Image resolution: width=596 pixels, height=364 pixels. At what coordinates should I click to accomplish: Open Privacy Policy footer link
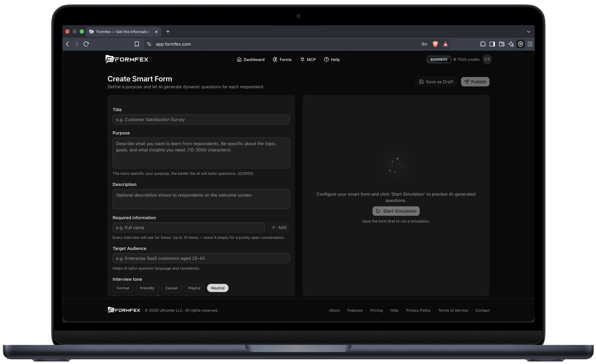pos(418,311)
